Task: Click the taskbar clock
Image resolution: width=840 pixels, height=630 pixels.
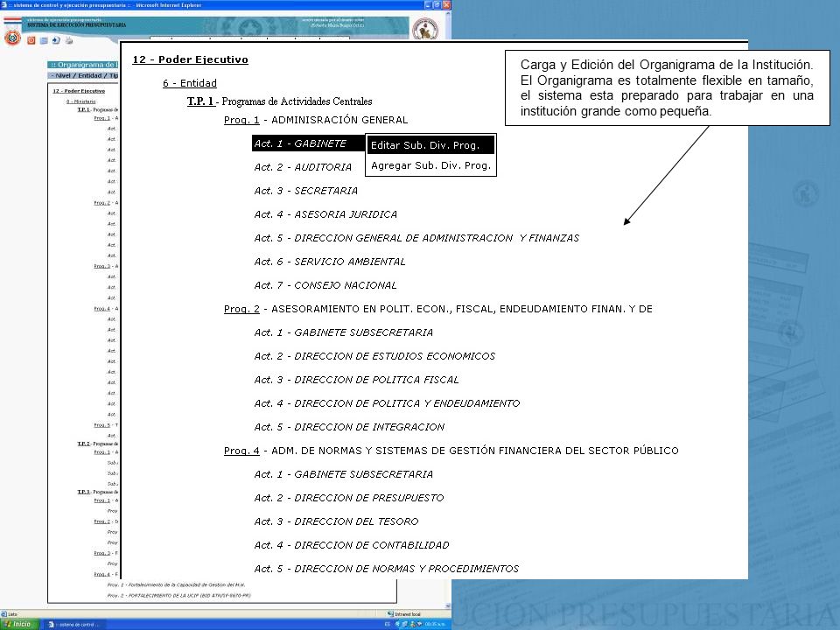Action: click(435, 625)
